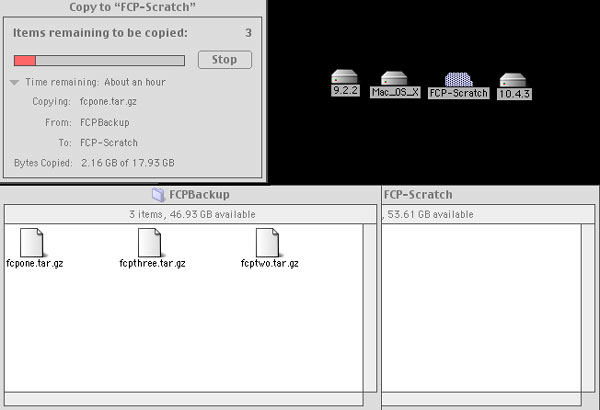Click the 9.2.2 disk label

pos(345,90)
